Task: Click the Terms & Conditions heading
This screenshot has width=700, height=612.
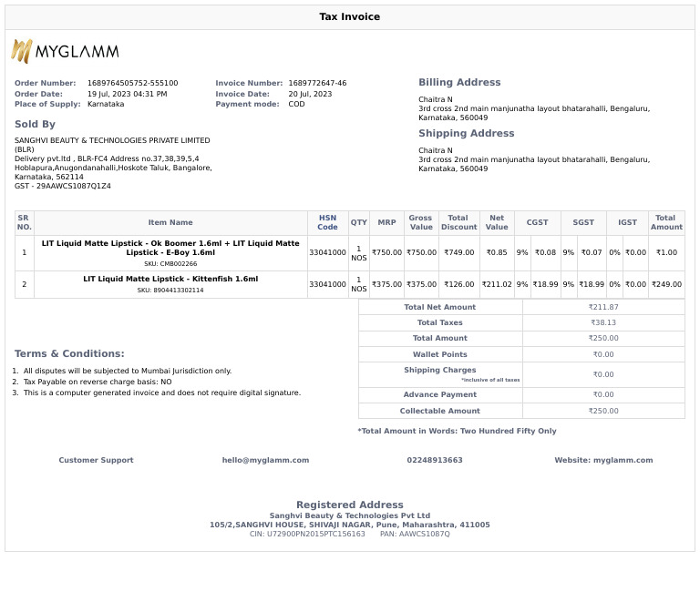Action: point(69,353)
